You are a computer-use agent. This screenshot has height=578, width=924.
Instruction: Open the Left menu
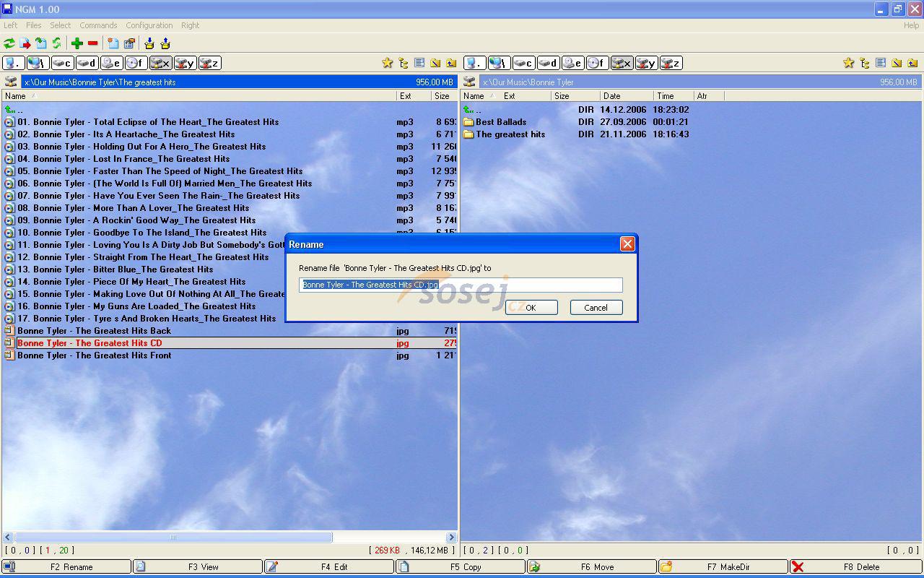click(x=11, y=25)
